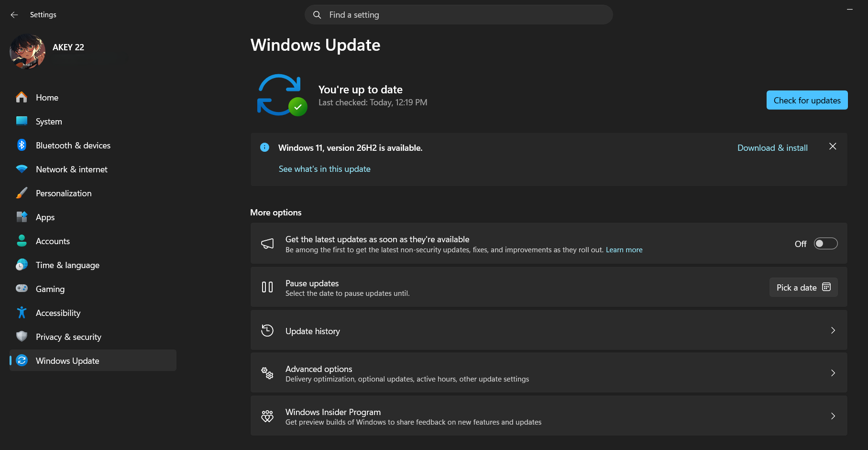The height and width of the screenshot is (450, 868).
Task: Click the calendar icon in Pick a date
Action: coord(826,287)
